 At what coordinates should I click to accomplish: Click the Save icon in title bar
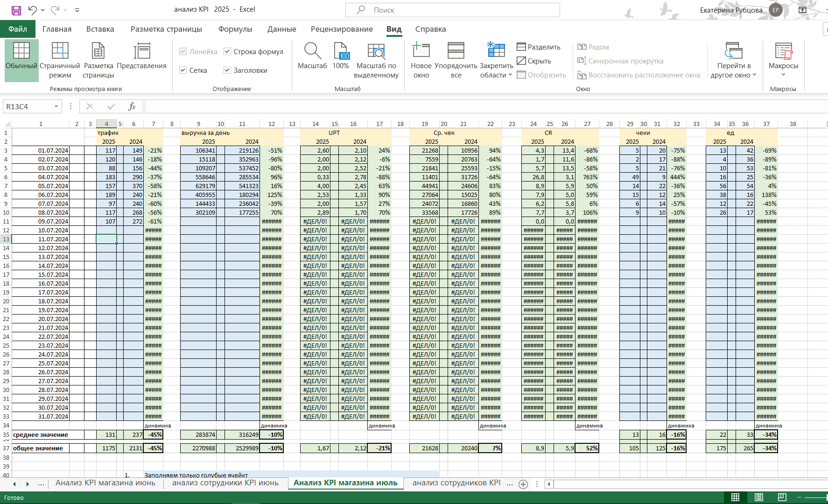(x=16, y=10)
